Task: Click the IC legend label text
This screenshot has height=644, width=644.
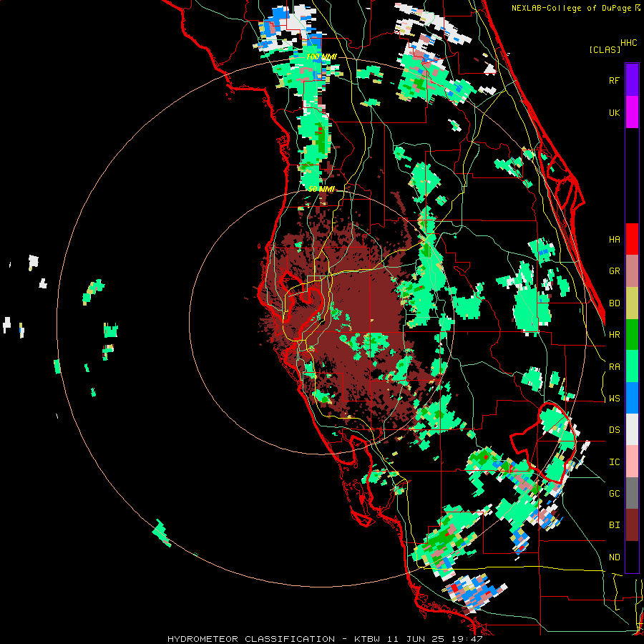Action: click(x=614, y=462)
